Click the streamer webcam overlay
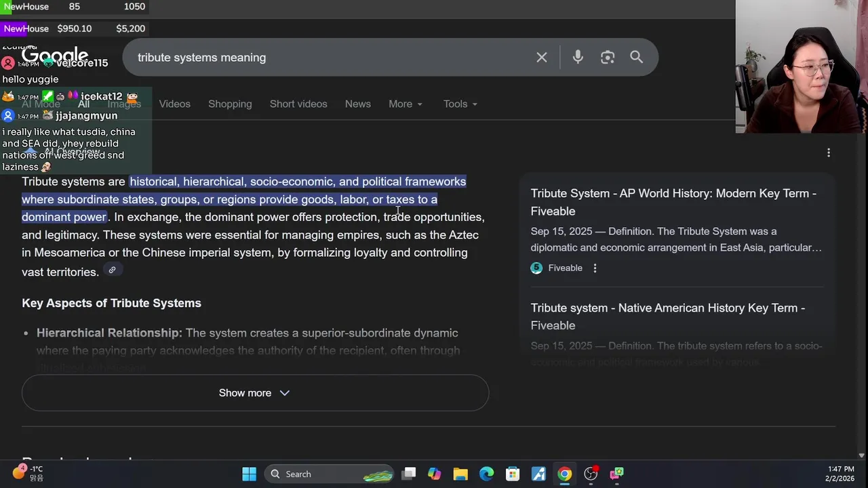 click(x=802, y=66)
